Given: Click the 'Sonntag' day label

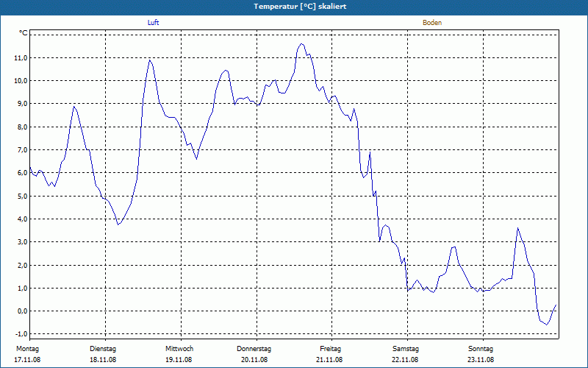Looking at the screenshot, I should pyautogui.click(x=481, y=349).
